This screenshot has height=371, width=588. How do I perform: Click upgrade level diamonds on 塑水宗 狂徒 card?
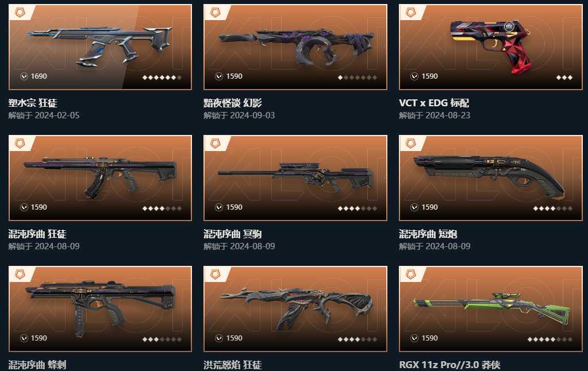coord(162,78)
